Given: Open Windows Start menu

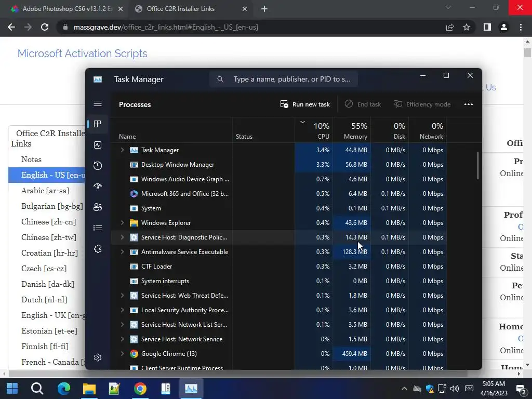Looking at the screenshot, I should 12,389.
